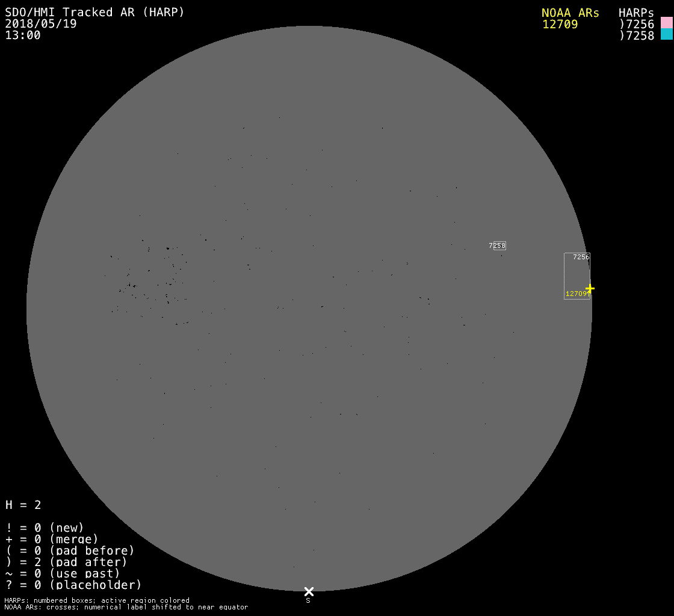Click the pink HARP 7256 color swatch
Viewport: 674px width, 616px height.
[x=666, y=23]
